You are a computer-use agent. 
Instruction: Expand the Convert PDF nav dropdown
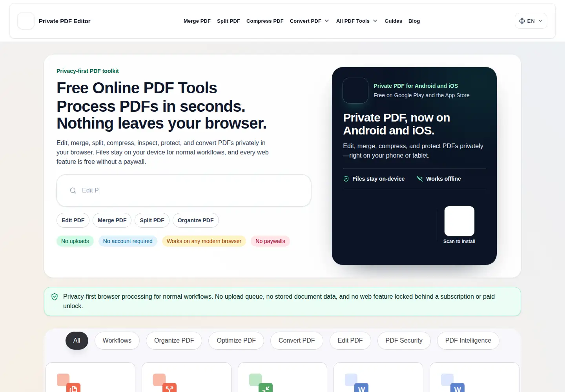310,21
